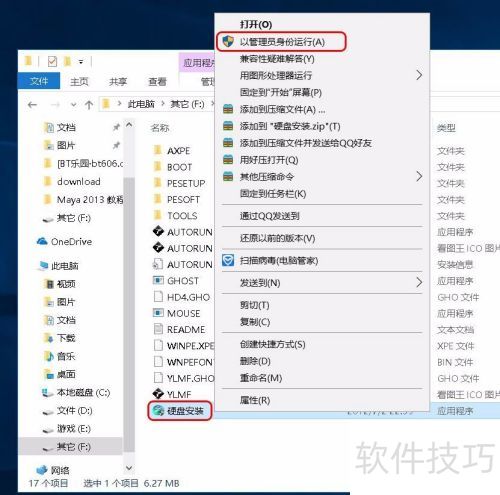Click the chevron before 此电脑 in address bar
Viewport: 500px width, 495px height.
point(119,104)
